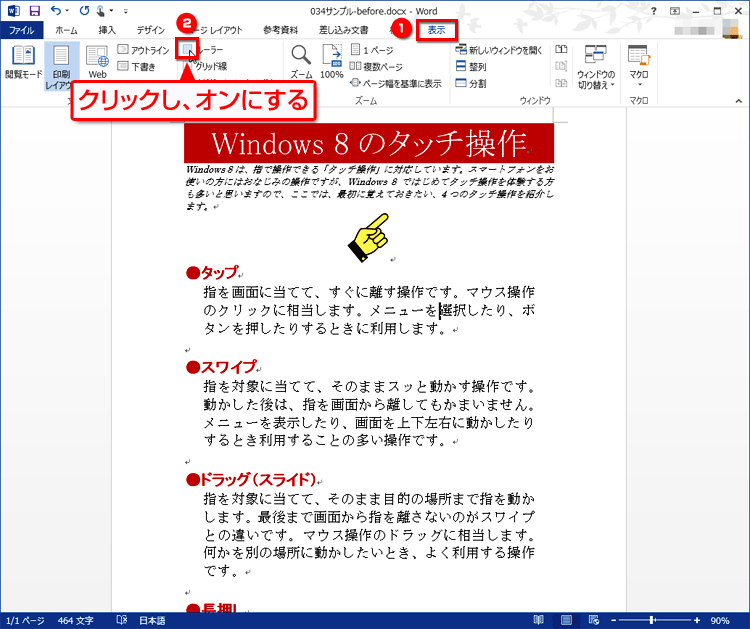Arrange all windows with 整列
This screenshot has height=629, width=750.
coord(471,66)
